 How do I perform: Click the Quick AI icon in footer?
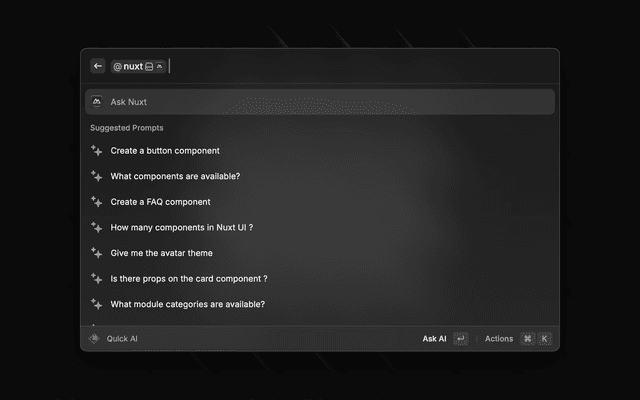click(x=94, y=339)
